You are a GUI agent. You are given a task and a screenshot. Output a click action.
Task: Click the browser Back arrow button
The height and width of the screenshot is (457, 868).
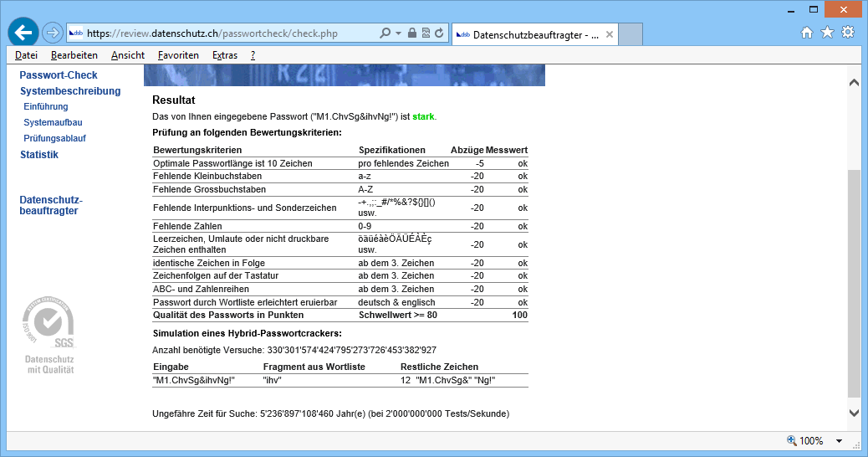point(23,33)
